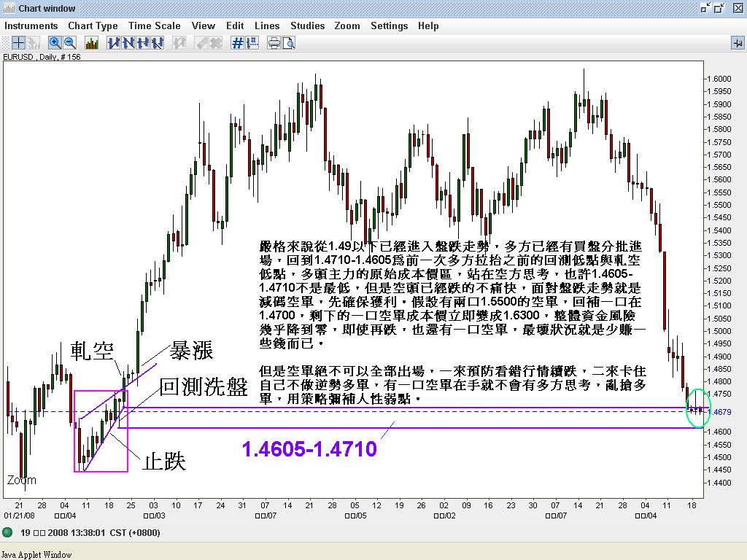Open the Time Scale menu
747x560 pixels.
coord(155,26)
